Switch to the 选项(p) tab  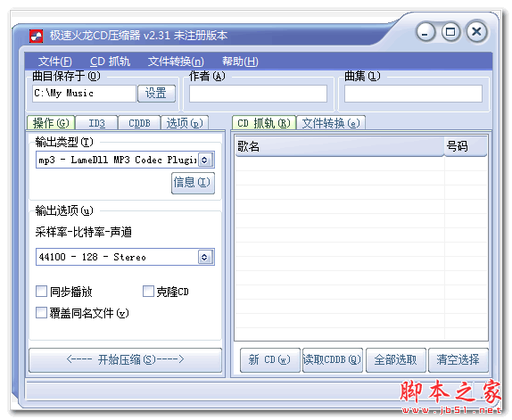point(185,123)
